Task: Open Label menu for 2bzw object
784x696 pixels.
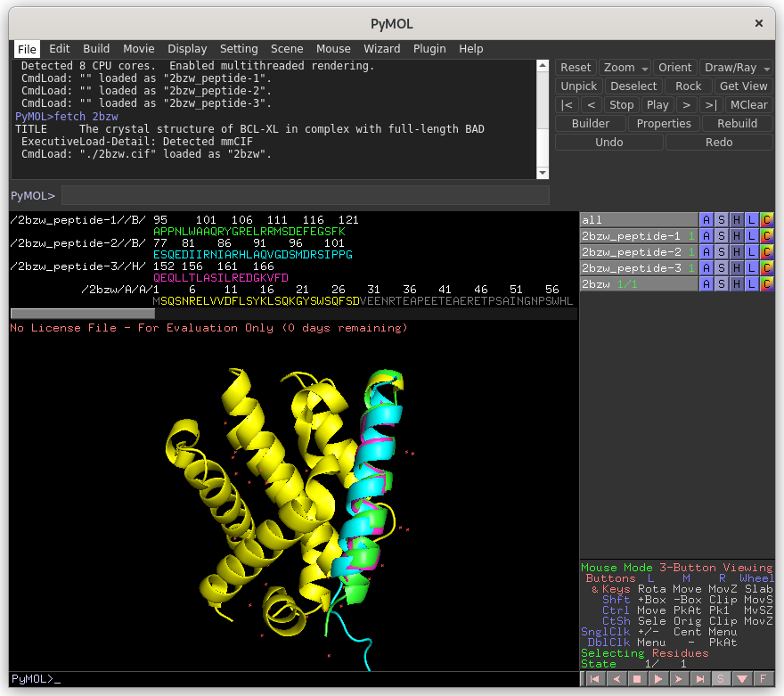Action: 752,283
